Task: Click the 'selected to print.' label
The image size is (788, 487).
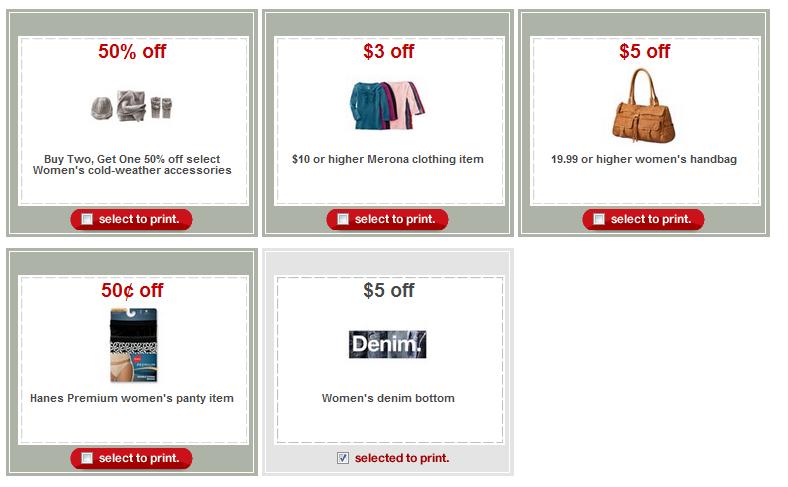Action: coord(402,458)
